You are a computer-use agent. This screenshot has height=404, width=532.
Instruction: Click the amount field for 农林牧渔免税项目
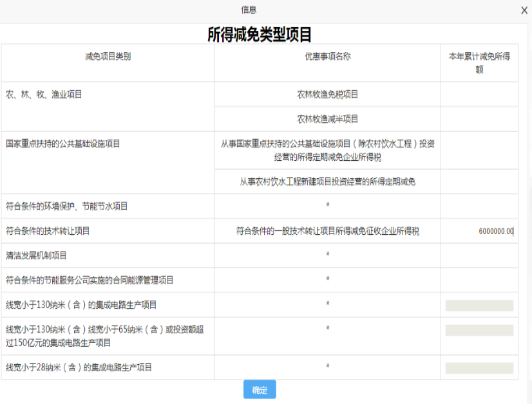pyautogui.click(x=479, y=94)
